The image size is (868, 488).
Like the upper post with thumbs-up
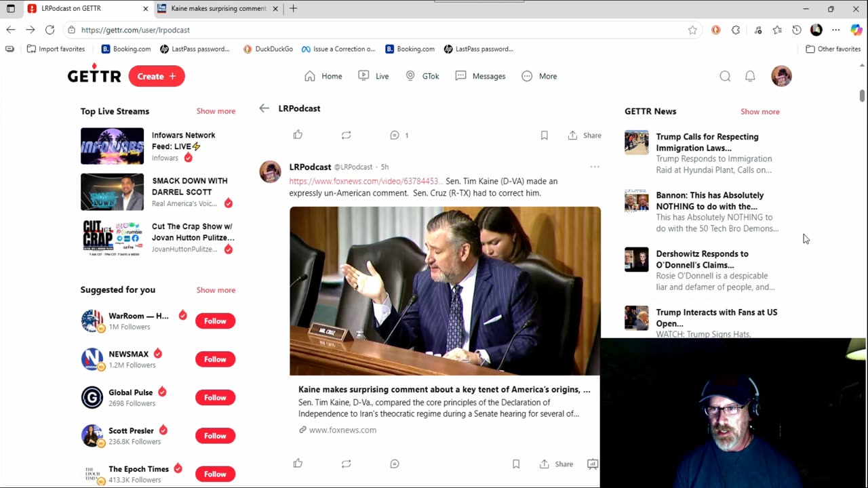[298, 135]
